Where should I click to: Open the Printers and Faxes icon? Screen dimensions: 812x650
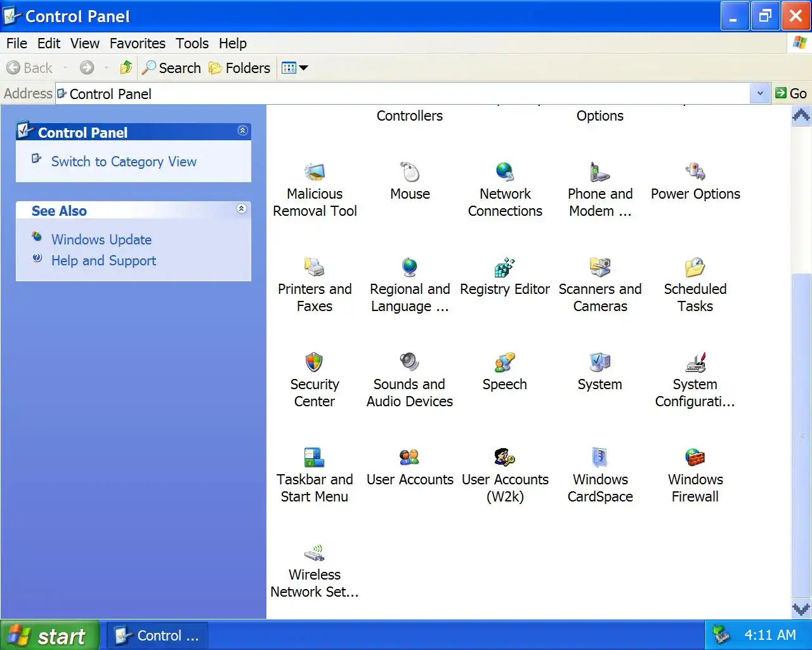(x=315, y=267)
